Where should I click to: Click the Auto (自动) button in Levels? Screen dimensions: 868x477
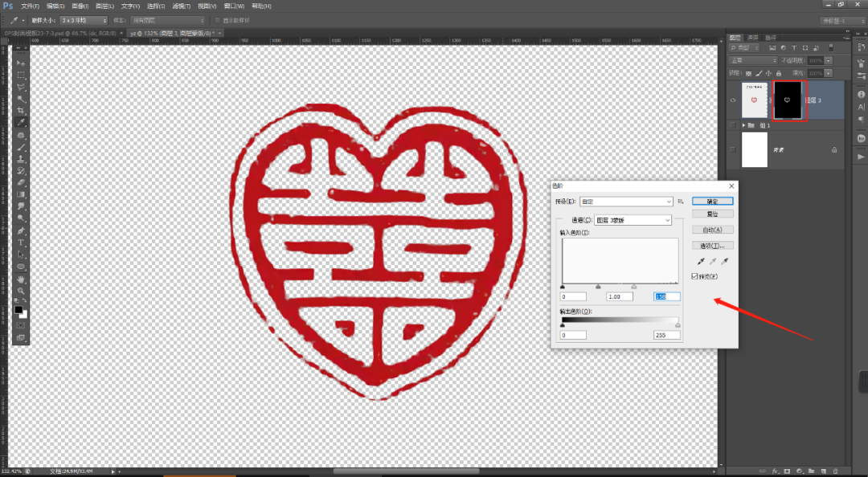(x=712, y=230)
